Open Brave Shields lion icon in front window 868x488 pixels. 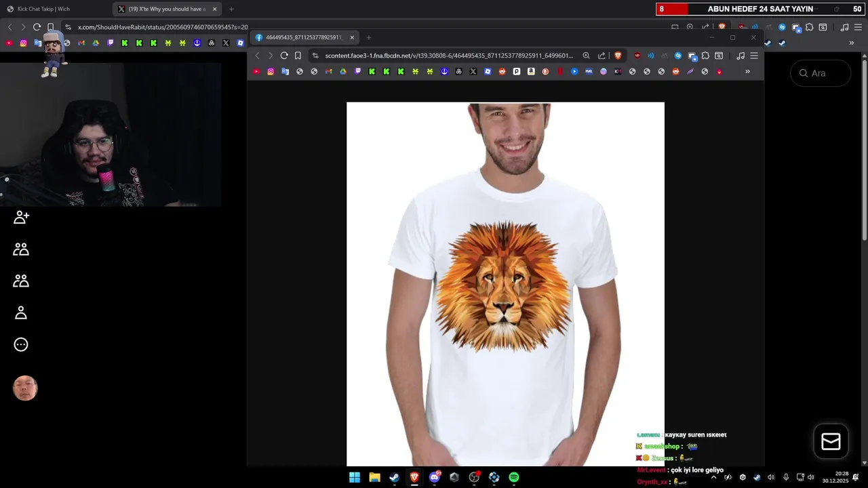click(618, 56)
